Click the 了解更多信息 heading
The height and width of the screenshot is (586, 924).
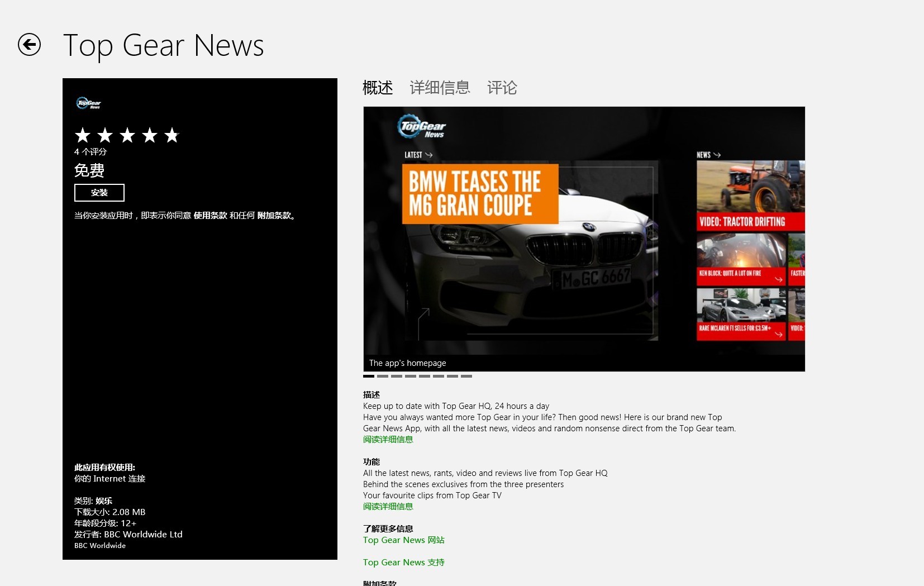pyautogui.click(x=388, y=529)
